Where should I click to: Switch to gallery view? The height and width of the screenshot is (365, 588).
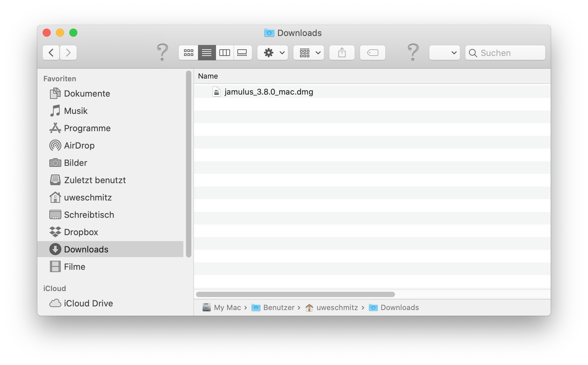tap(242, 53)
